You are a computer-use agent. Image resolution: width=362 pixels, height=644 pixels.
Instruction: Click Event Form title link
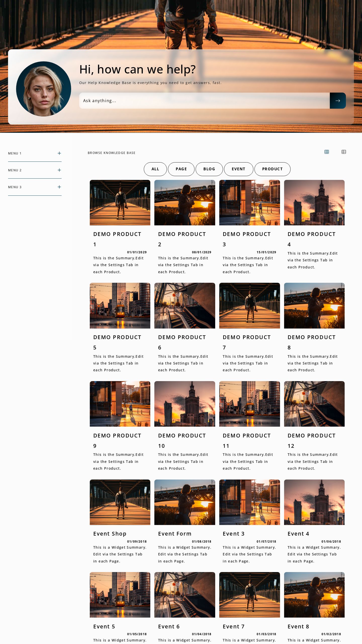click(x=175, y=534)
